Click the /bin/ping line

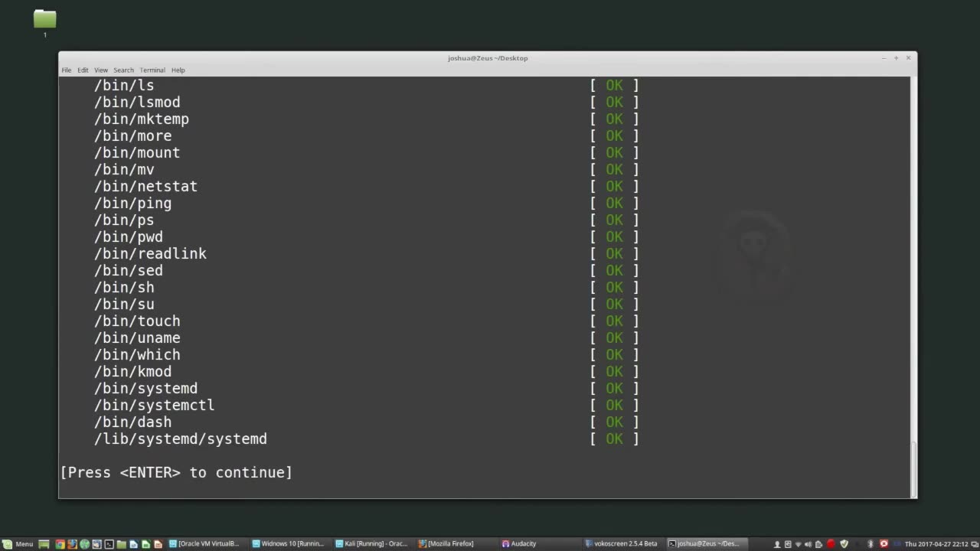tap(132, 203)
